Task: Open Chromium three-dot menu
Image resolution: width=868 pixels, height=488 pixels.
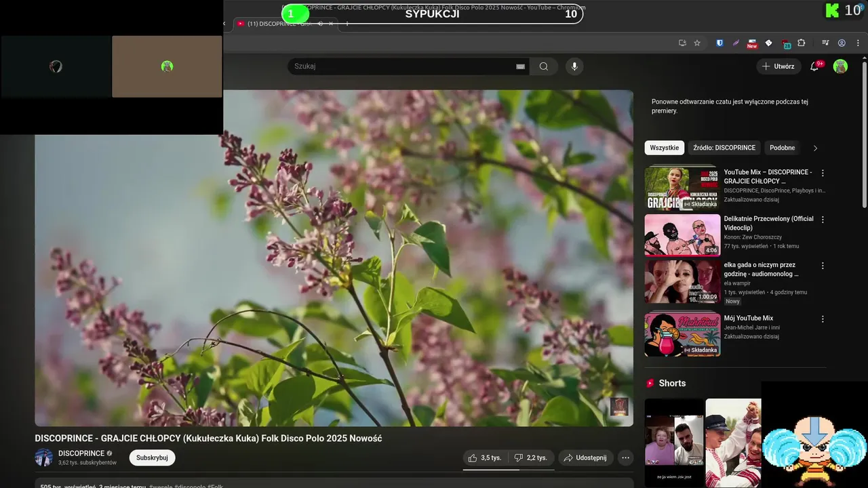Action: [858, 43]
